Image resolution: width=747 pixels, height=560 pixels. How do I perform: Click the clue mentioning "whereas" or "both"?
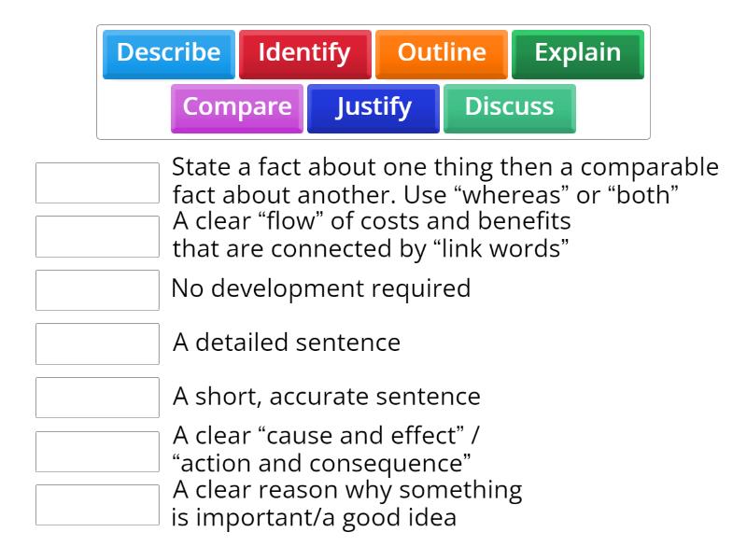(x=439, y=181)
